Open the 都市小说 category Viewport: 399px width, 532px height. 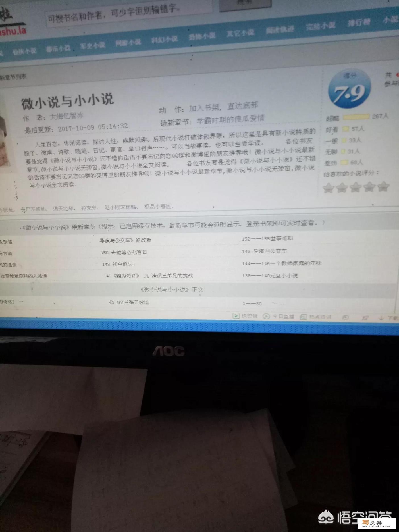58,49
